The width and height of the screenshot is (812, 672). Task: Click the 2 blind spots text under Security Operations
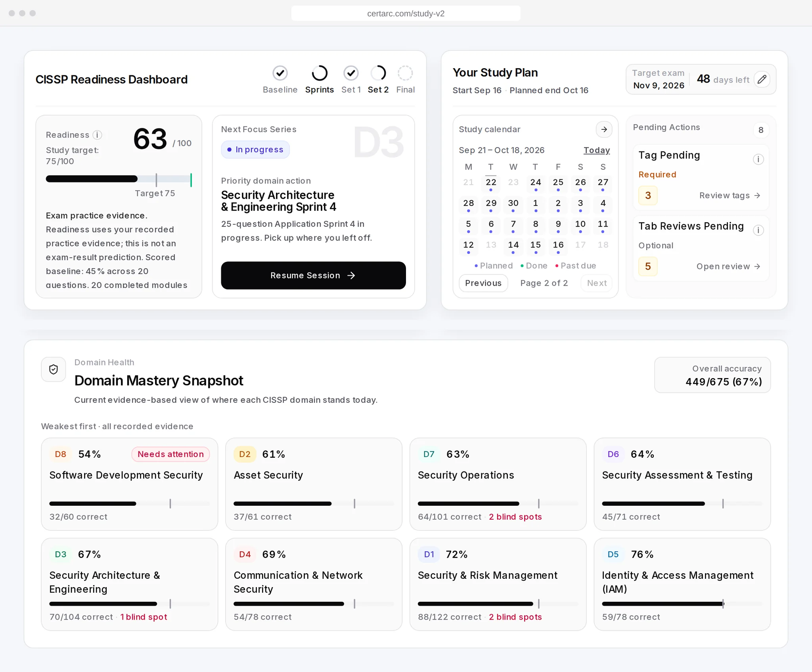click(515, 517)
